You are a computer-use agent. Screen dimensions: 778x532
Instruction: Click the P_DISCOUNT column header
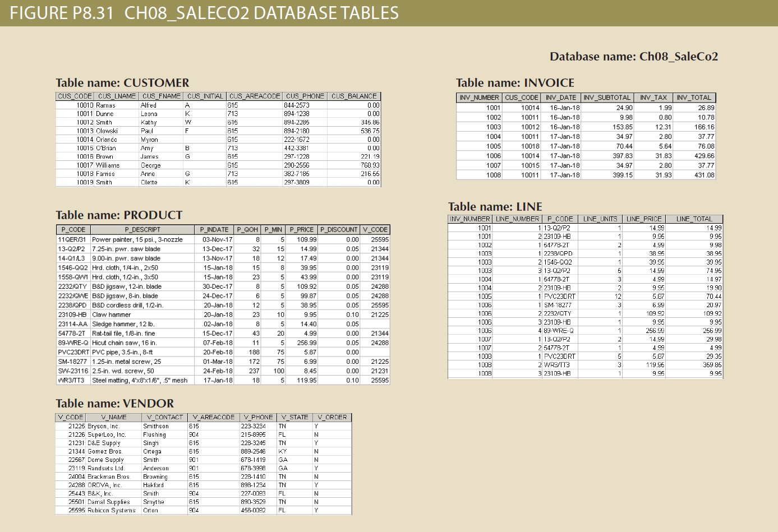point(339,229)
